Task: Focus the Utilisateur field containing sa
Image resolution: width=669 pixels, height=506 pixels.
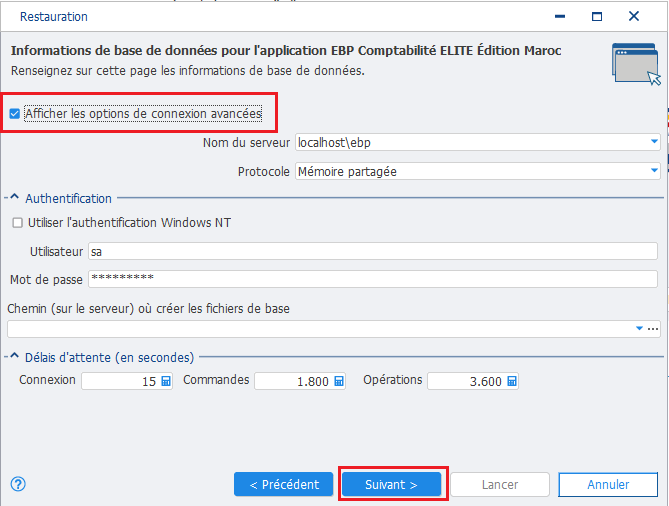Action: click(372, 251)
